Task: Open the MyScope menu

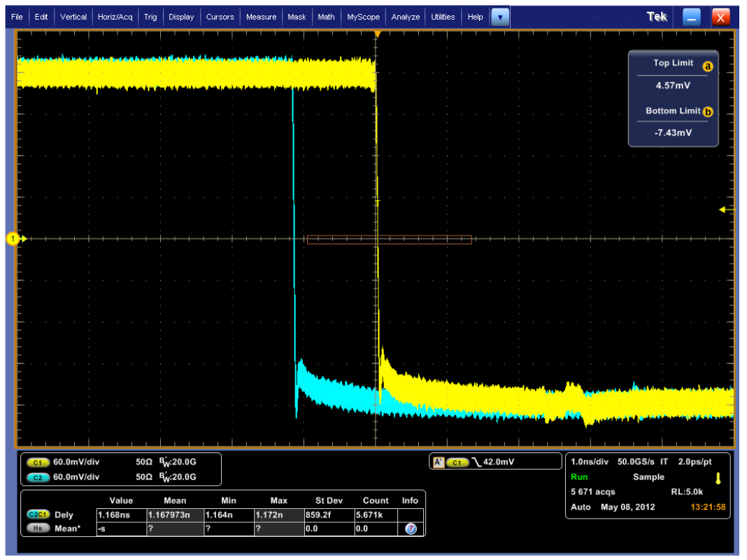Action: pyautogui.click(x=363, y=17)
